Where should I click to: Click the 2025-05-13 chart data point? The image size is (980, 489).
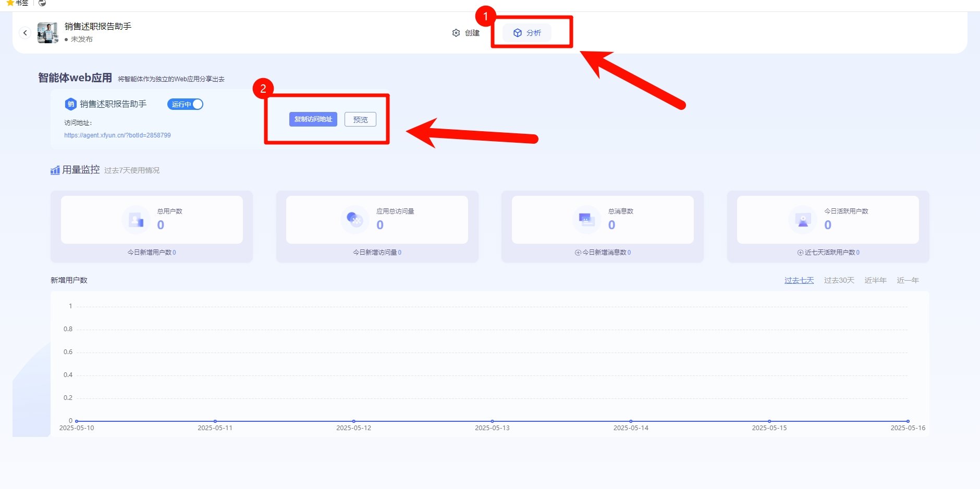coord(492,421)
